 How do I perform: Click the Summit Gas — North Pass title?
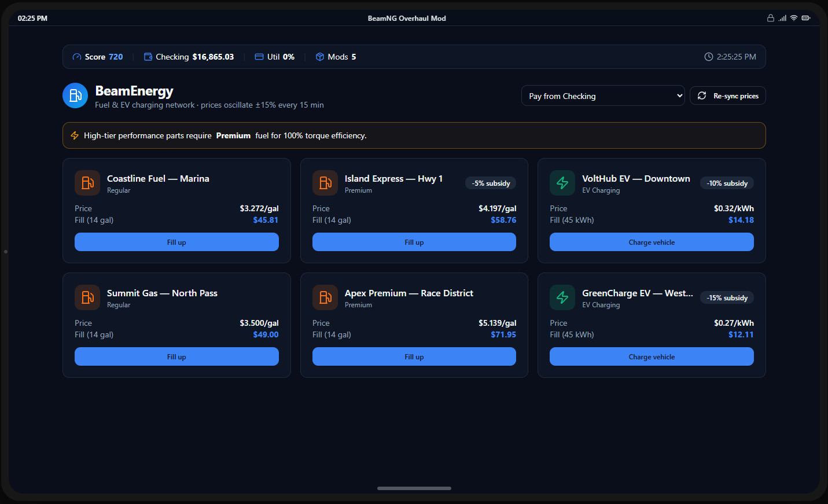tap(162, 293)
